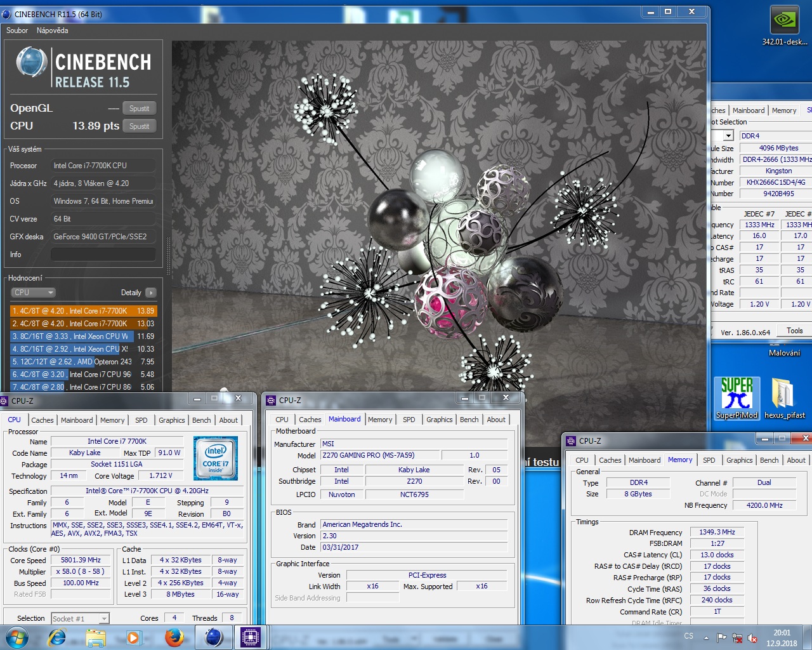
Task: Open the Bench tab in left CPU-Z window
Action: 202,420
